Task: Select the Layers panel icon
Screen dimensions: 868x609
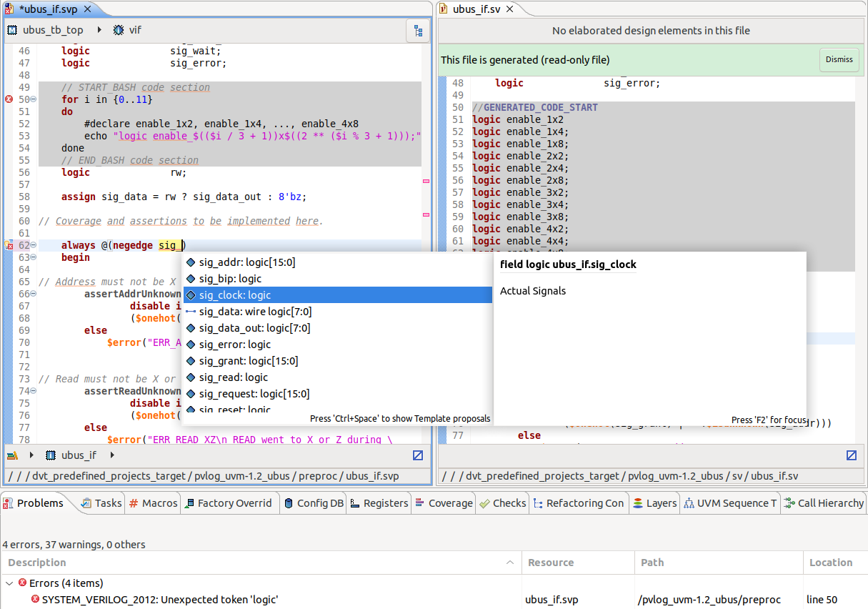Action: (640, 502)
